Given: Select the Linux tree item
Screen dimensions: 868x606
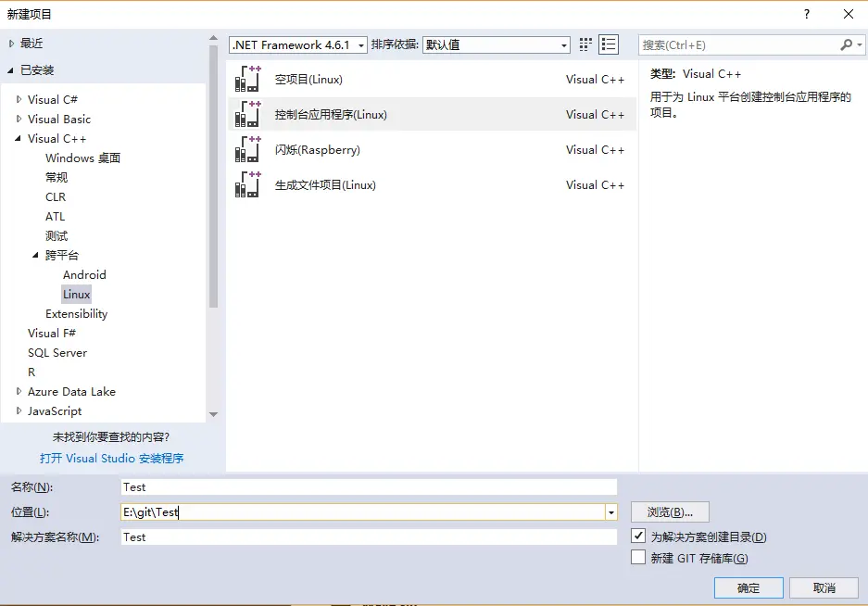Looking at the screenshot, I should 76,294.
